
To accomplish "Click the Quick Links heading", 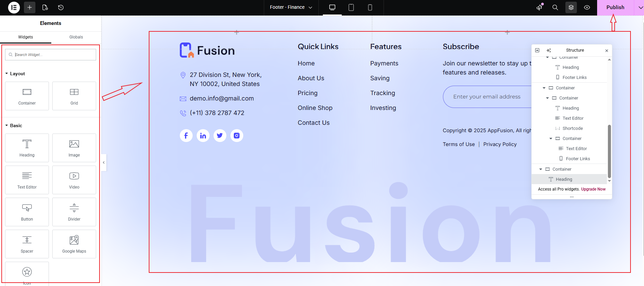I will [x=318, y=47].
